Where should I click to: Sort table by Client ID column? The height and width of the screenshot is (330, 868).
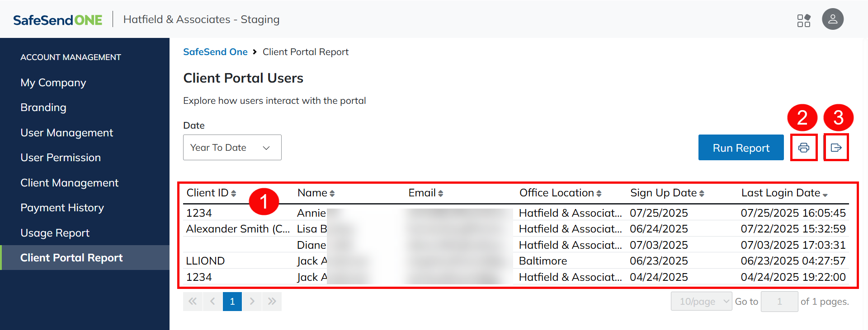(211, 193)
